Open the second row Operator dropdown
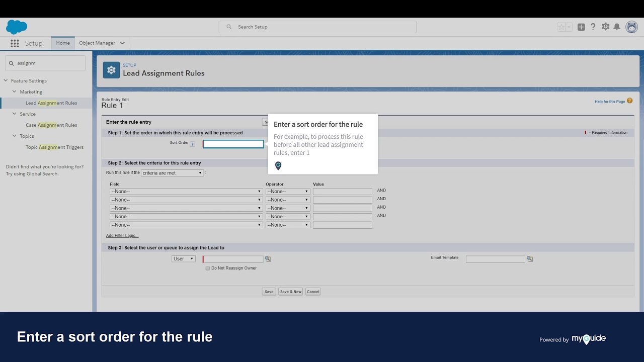 pyautogui.click(x=288, y=200)
